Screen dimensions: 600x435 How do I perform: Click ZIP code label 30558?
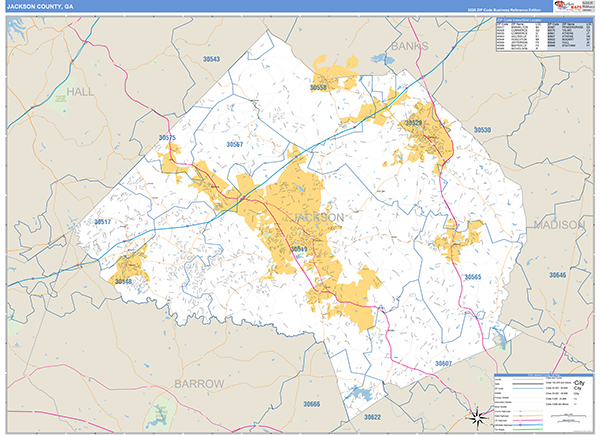[x=318, y=88]
